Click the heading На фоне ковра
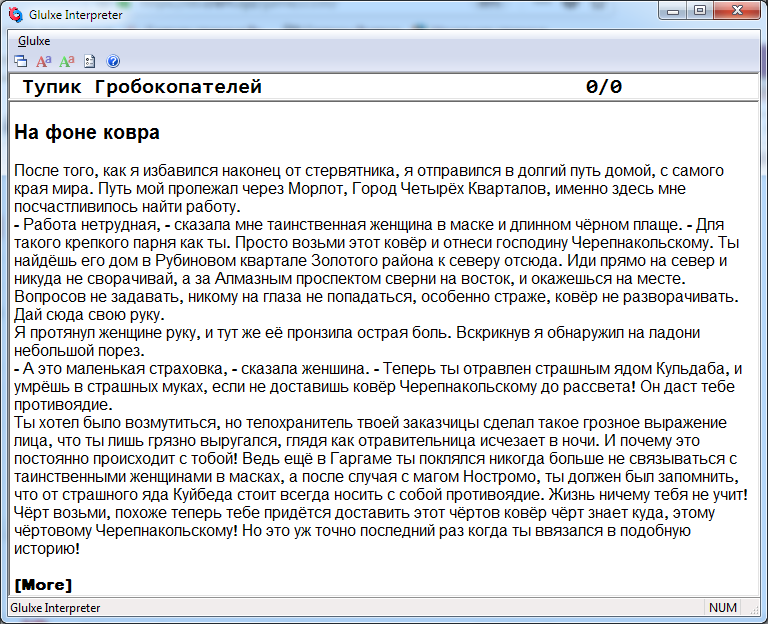The width and height of the screenshot is (768, 624). (87, 133)
